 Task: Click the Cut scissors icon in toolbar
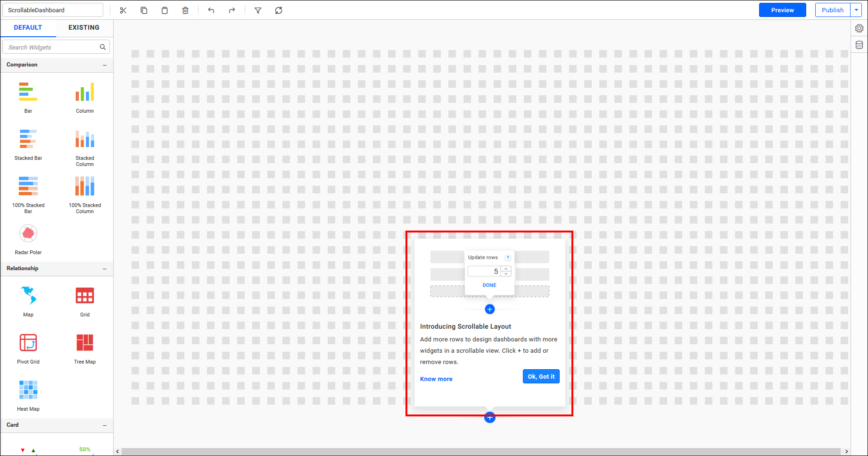123,10
